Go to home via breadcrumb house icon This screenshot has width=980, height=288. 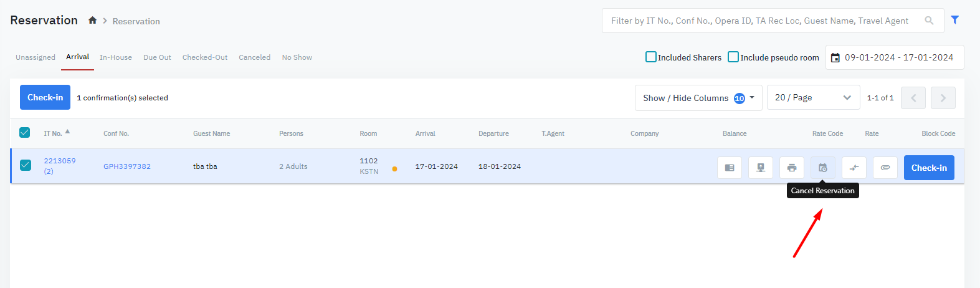[x=92, y=21]
